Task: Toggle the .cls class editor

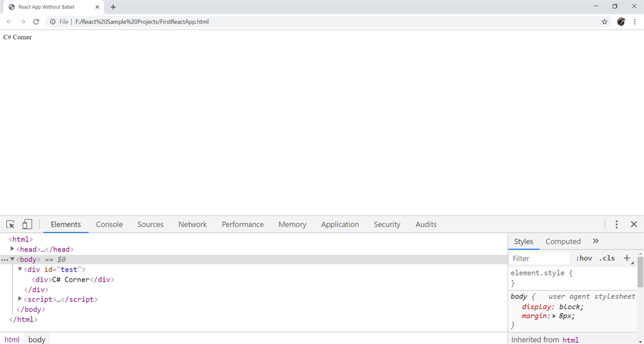Action: coord(607,258)
